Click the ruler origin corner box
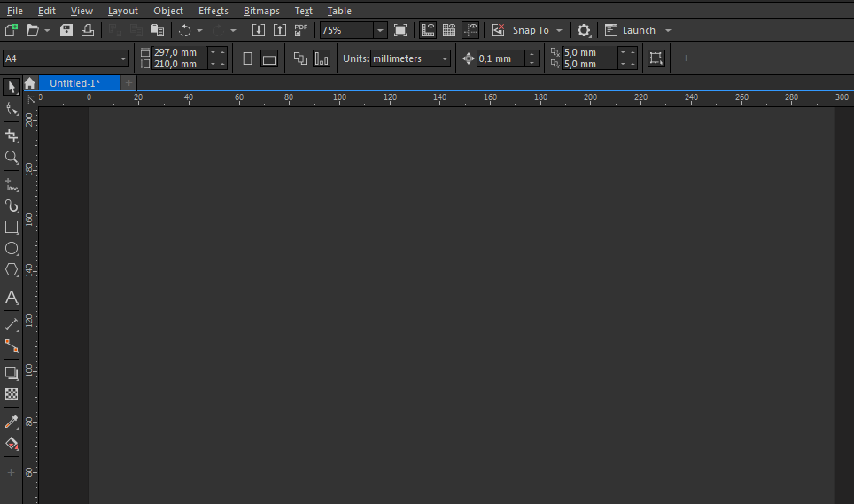Screen dimensions: 854x504 point(30,99)
